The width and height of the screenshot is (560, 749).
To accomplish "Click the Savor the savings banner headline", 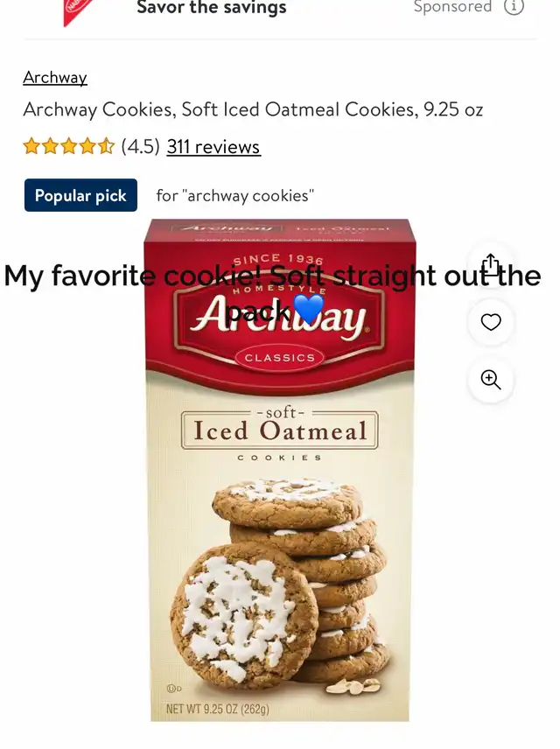I will click(x=212, y=8).
